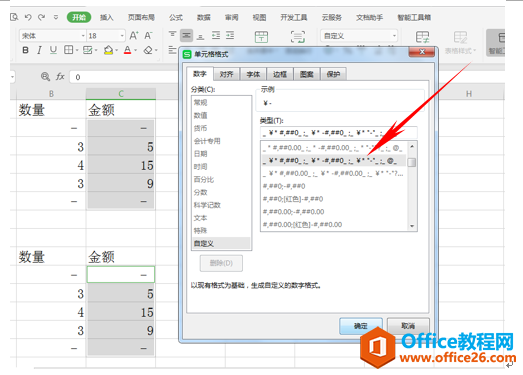Viewport: 523px width, 375px height.
Task: Open the 数据 ribbon tab
Action: click(x=203, y=17)
